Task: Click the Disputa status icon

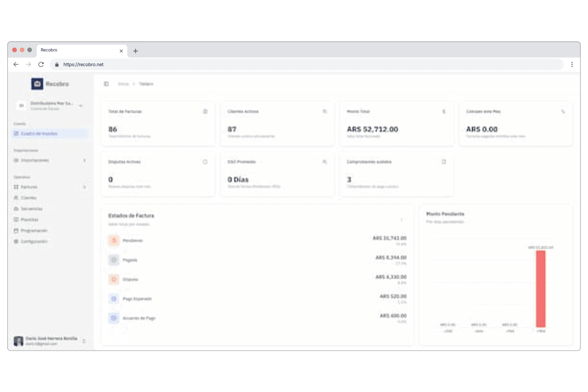Action: coord(114,279)
